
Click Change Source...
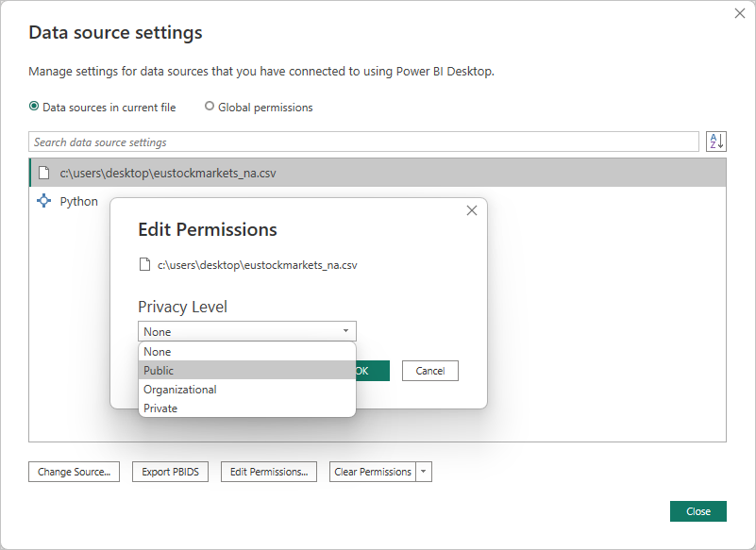[x=74, y=472]
